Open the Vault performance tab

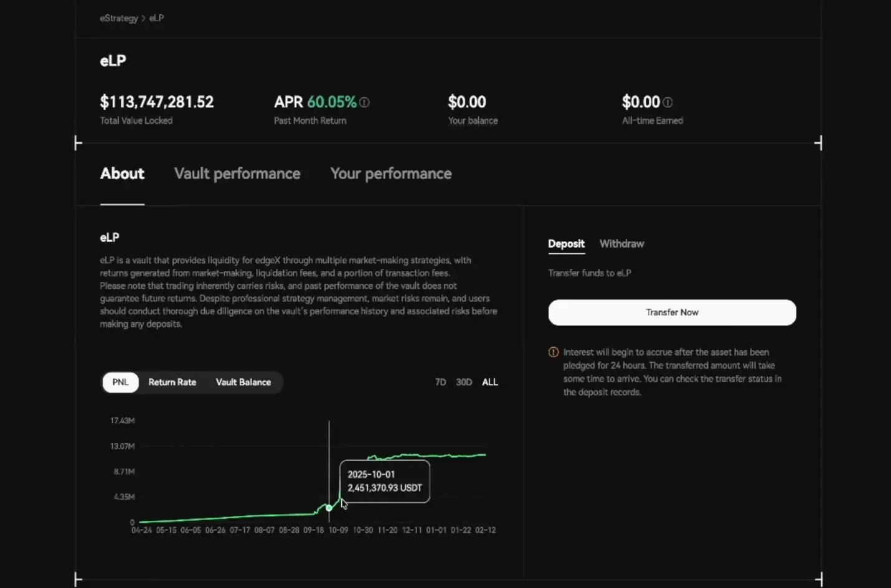coord(237,174)
